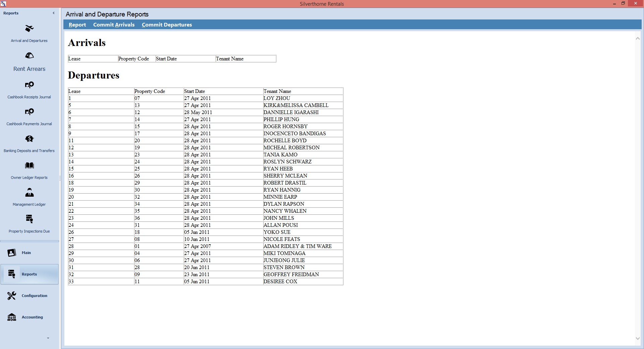Select the Reports section button
This screenshot has height=349, width=644.
click(x=29, y=274)
